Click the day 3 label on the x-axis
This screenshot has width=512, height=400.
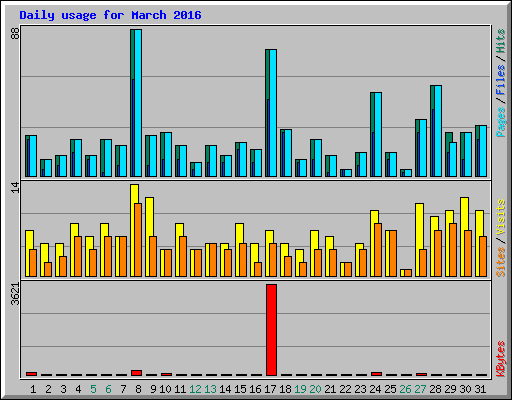tap(63, 389)
